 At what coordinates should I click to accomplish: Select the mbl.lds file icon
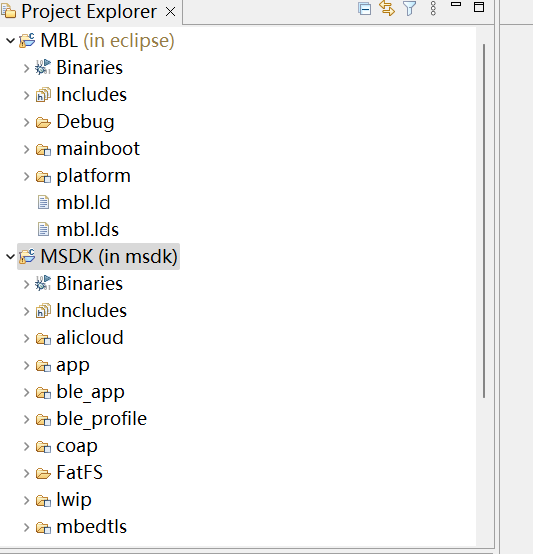pos(43,230)
